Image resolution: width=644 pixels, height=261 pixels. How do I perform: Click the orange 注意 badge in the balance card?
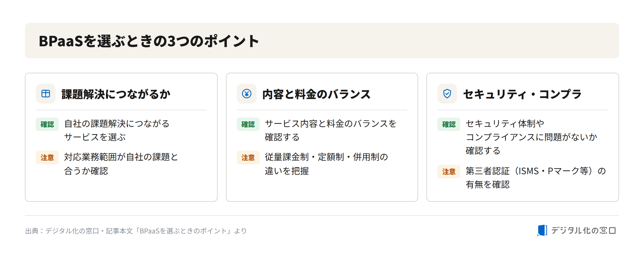pos(248,158)
